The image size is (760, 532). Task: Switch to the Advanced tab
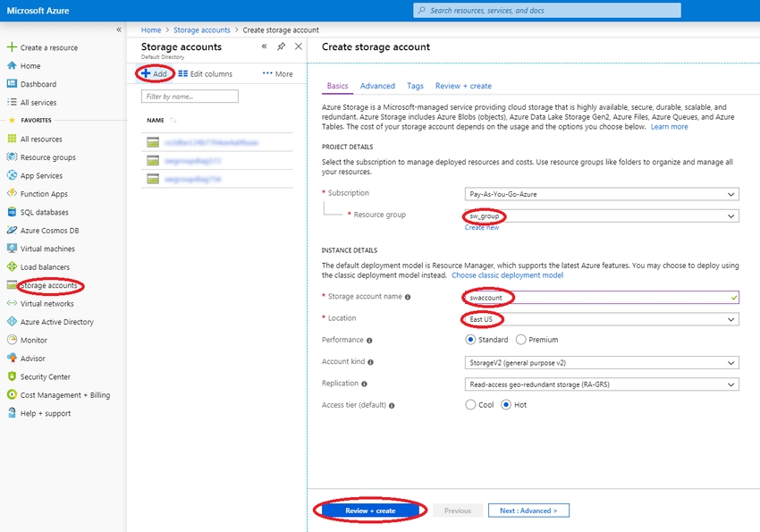pos(377,86)
